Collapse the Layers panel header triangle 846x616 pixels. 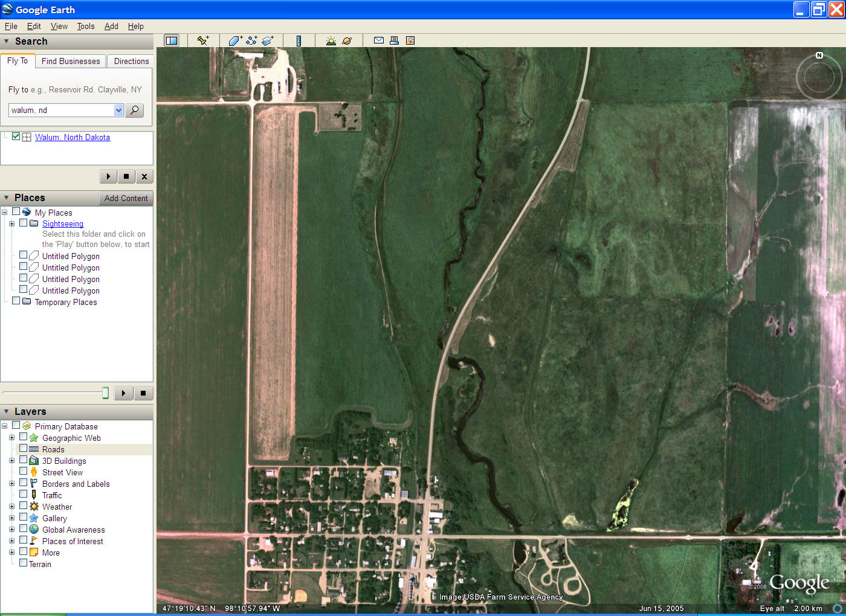(x=7, y=411)
